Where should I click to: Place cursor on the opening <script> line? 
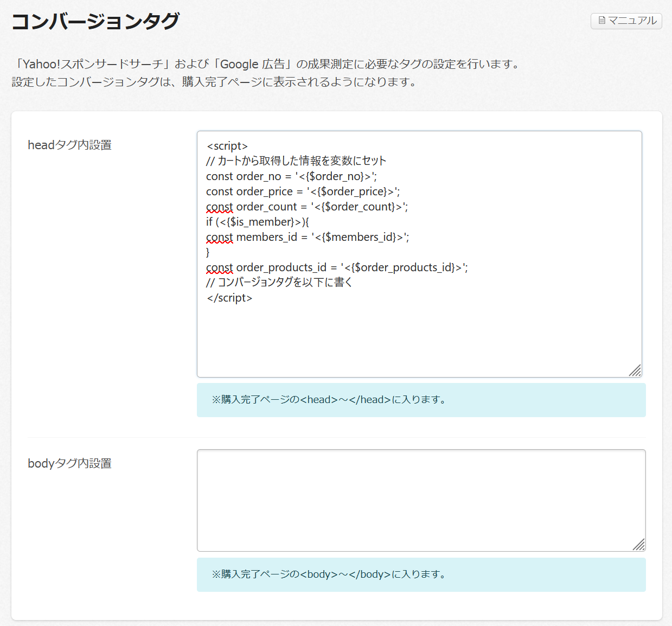[x=227, y=146]
